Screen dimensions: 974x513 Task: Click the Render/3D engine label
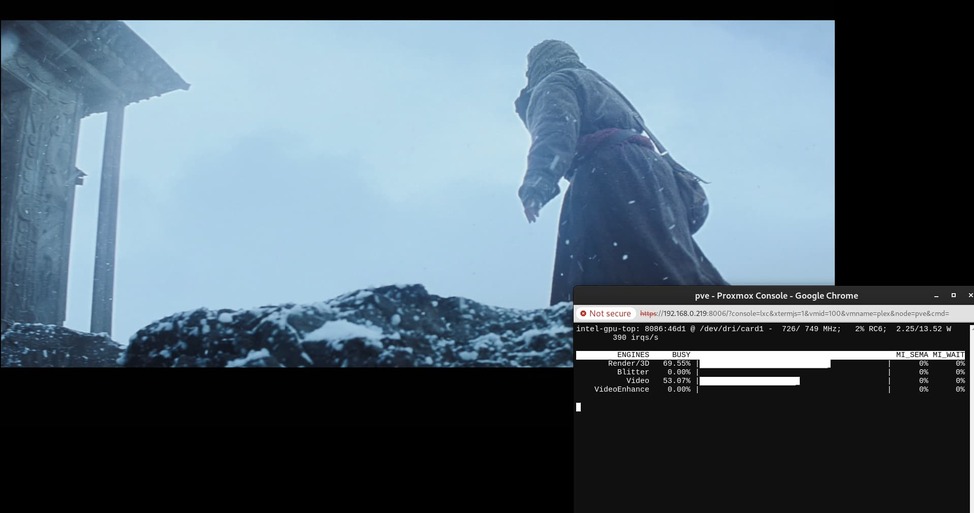pyautogui.click(x=628, y=363)
